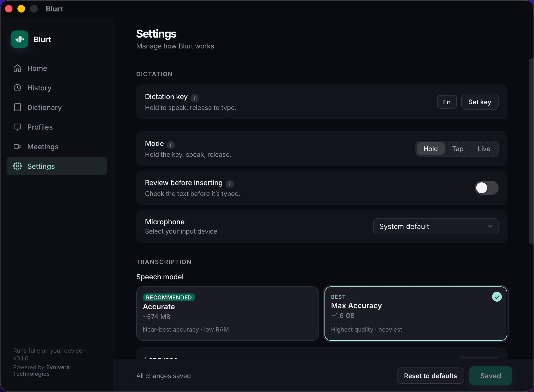Click the settings panel vertical scrollbar
The image size is (534, 392).
coord(531,151)
